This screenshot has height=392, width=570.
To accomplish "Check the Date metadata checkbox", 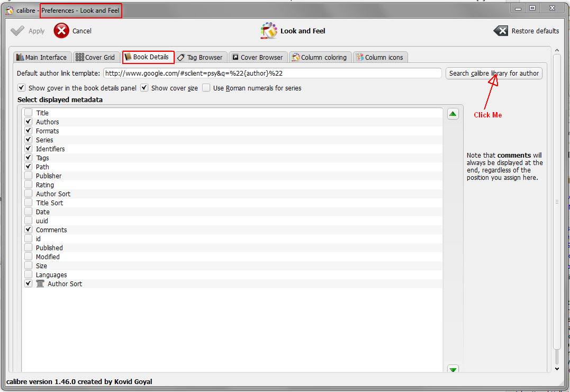I will pos(29,212).
